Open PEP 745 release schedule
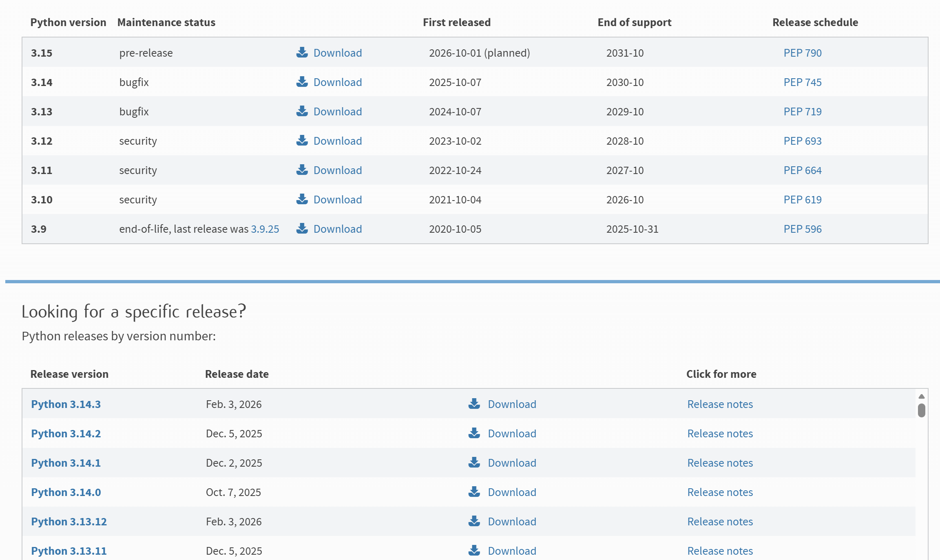This screenshot has height=560, width=940. 802,82
